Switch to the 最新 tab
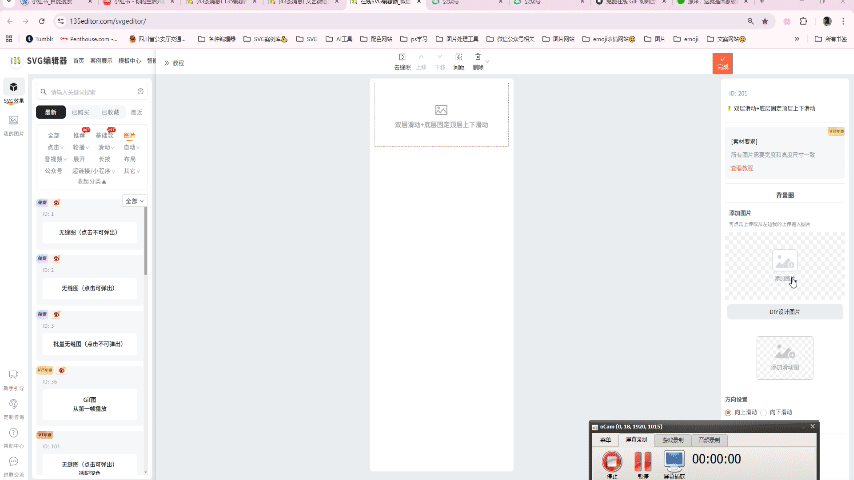This screenshot has width=854, height=480. tap(51, 112)
